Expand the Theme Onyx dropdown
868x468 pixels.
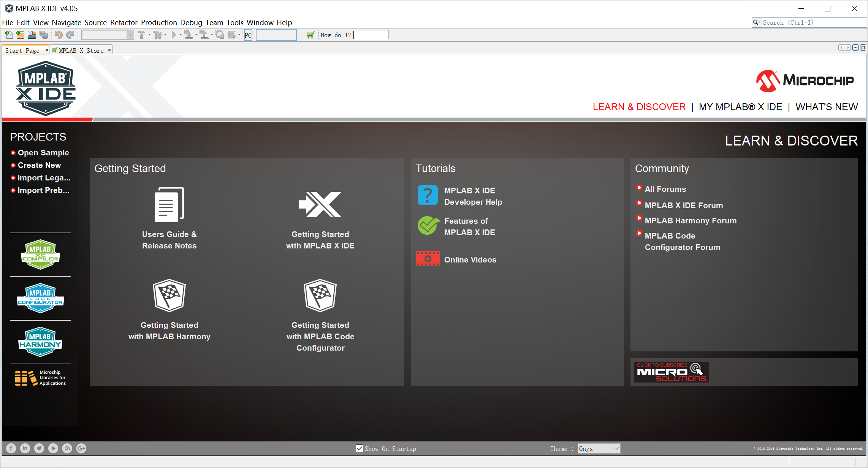pyautogui.click(x=599, y=449)
